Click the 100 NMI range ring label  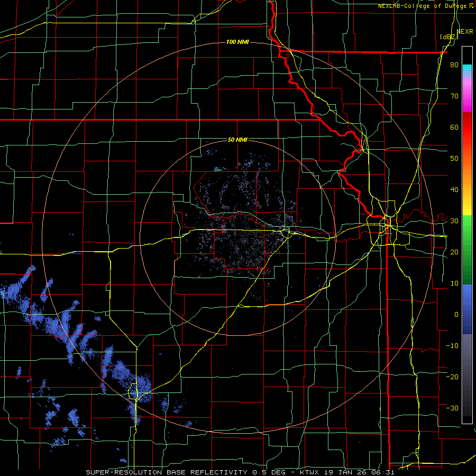(237, 42)
